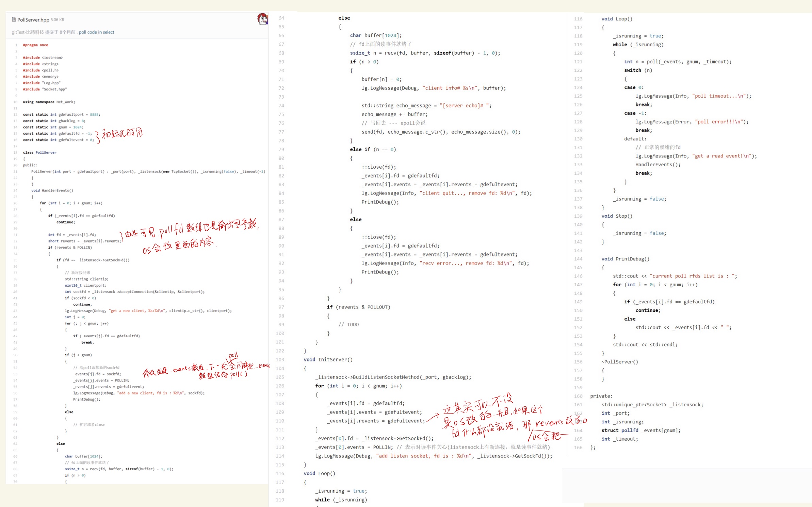Click line number 21 at PollServer constructor

15,171
